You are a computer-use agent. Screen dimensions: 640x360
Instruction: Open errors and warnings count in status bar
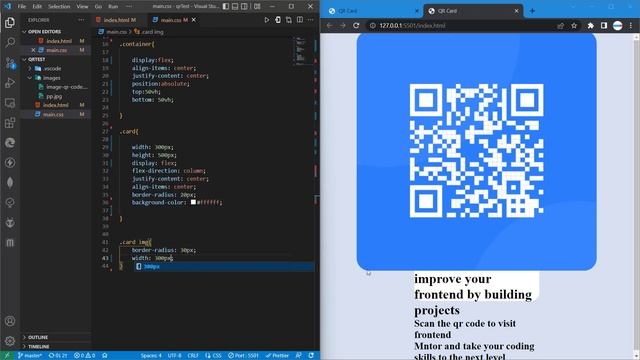tap(84, 356)
